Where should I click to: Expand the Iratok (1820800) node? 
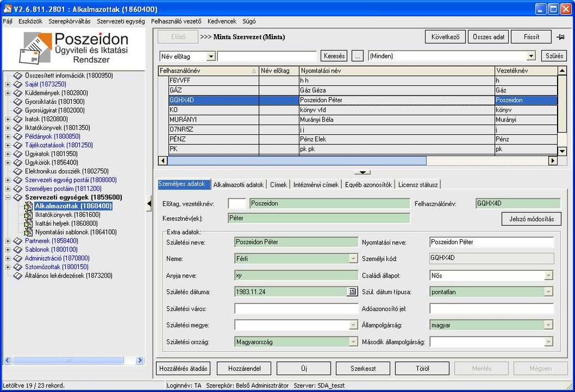(x=8, y=119)
